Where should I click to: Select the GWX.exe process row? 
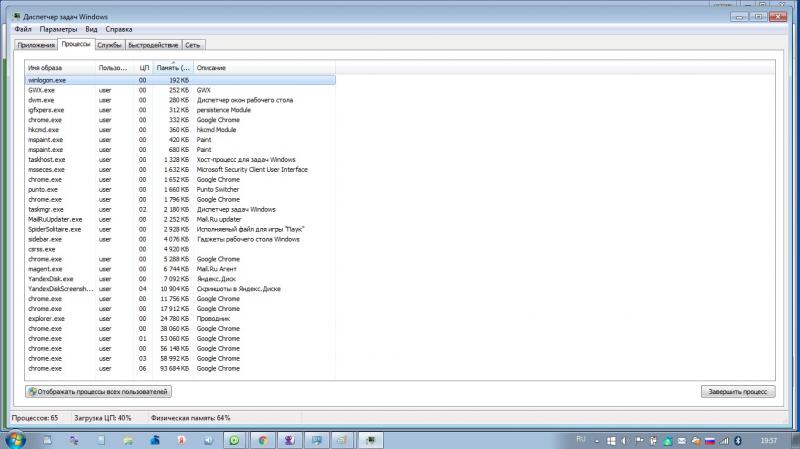pos(180,90)
